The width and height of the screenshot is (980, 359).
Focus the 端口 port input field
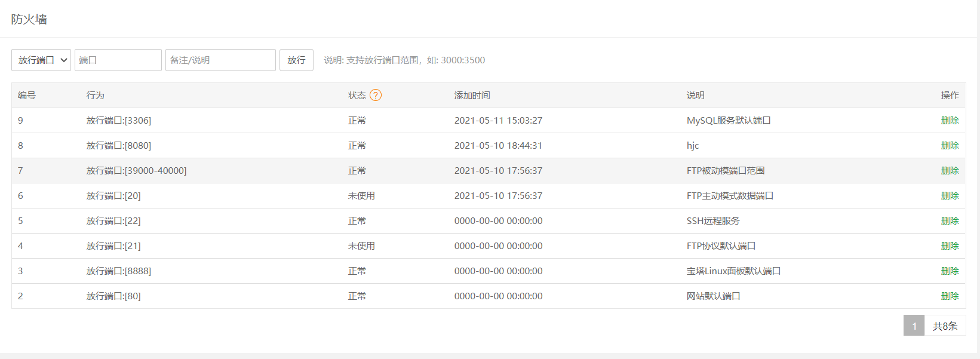coord(118,60)
